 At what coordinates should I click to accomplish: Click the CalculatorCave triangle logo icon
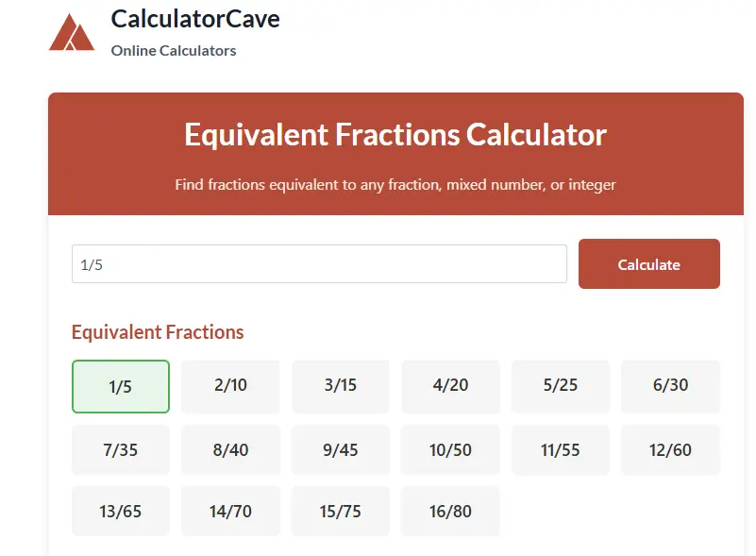point(70,31)
